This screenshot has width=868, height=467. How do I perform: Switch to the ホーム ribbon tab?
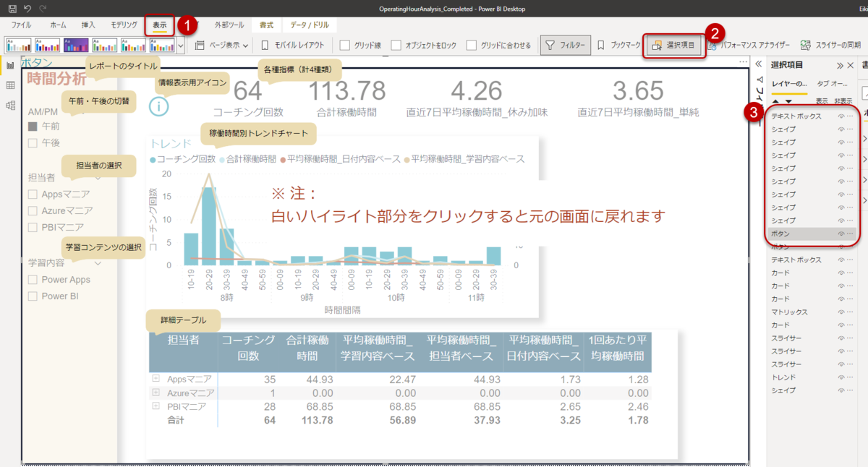point(58,25)
